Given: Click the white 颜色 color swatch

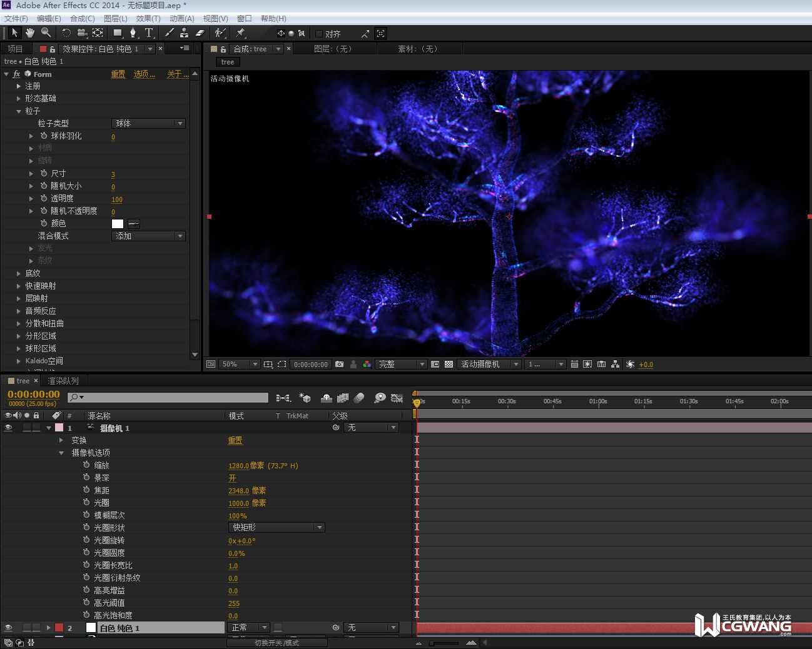Looking at the screenshot, I should (118, 223).
